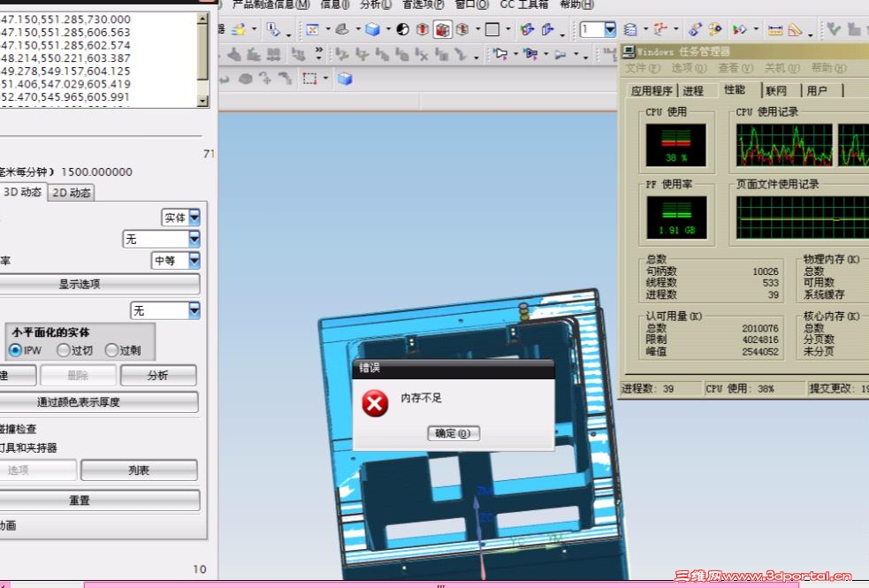
Task: Switch to the 3D 动态 tab
Action: tap(22, 192)
